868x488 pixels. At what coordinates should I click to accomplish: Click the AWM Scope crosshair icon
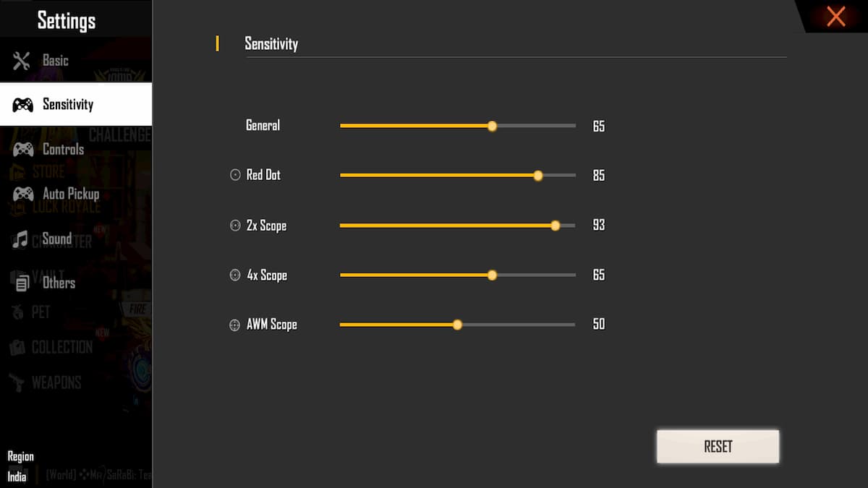234,324
